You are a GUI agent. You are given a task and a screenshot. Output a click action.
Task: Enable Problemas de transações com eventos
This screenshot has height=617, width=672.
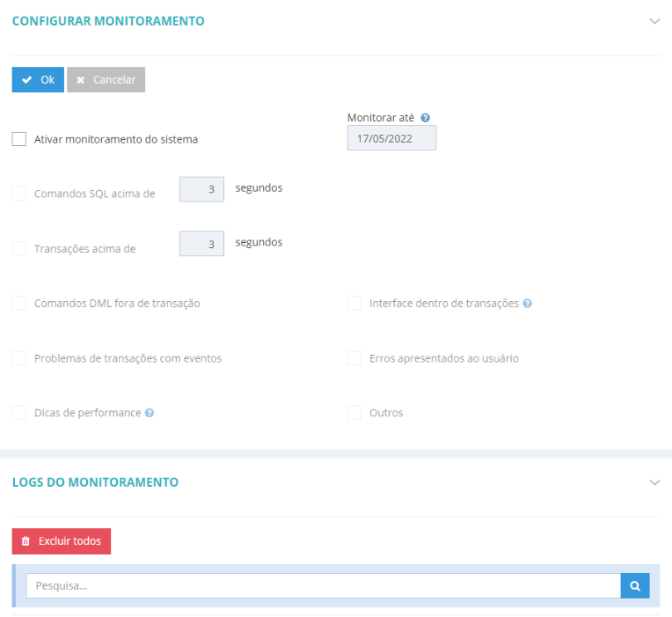coord(19,358)
